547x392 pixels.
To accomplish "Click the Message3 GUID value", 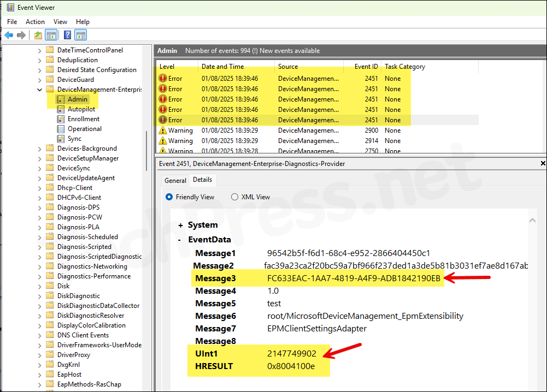I will pyautogui.click(x=354, y=278).
